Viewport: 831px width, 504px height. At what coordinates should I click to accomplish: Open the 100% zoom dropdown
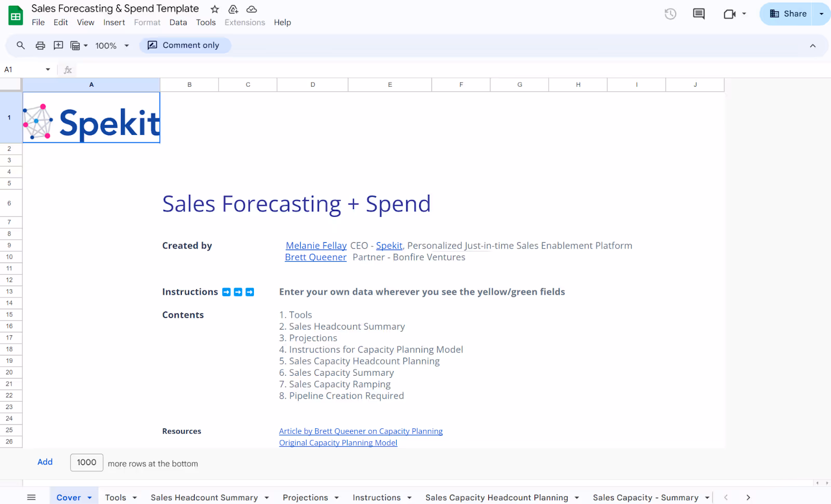112,46
